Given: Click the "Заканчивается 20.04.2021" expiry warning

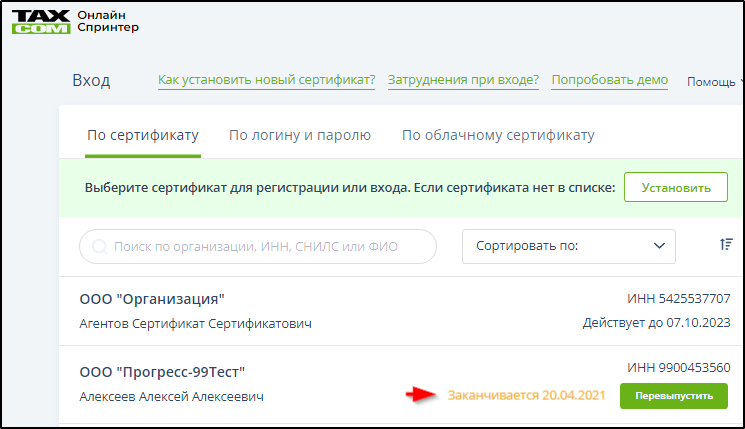Looking at the screenshot, I should click(x=526, y=396).
